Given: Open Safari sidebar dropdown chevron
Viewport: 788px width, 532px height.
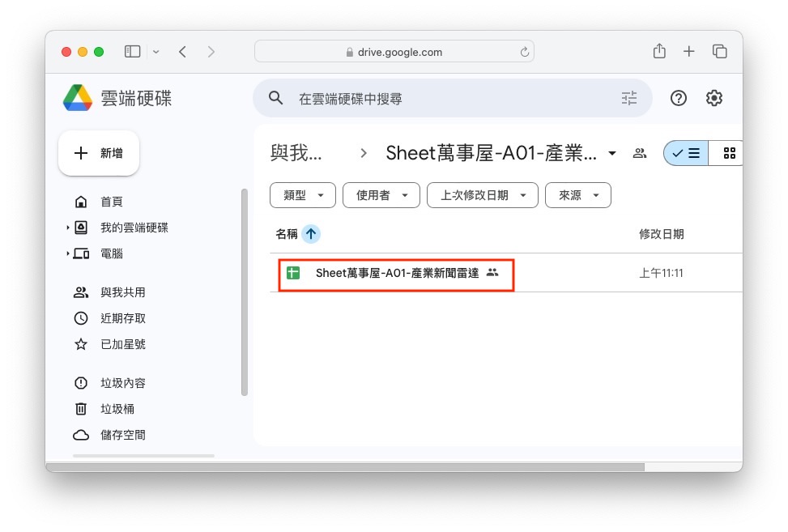Looking at the screenshot, I should pos(155,52).
